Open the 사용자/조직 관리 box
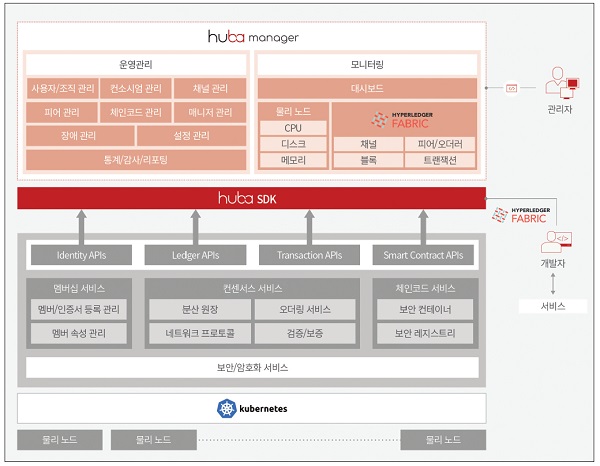 (x=62, y=89)
